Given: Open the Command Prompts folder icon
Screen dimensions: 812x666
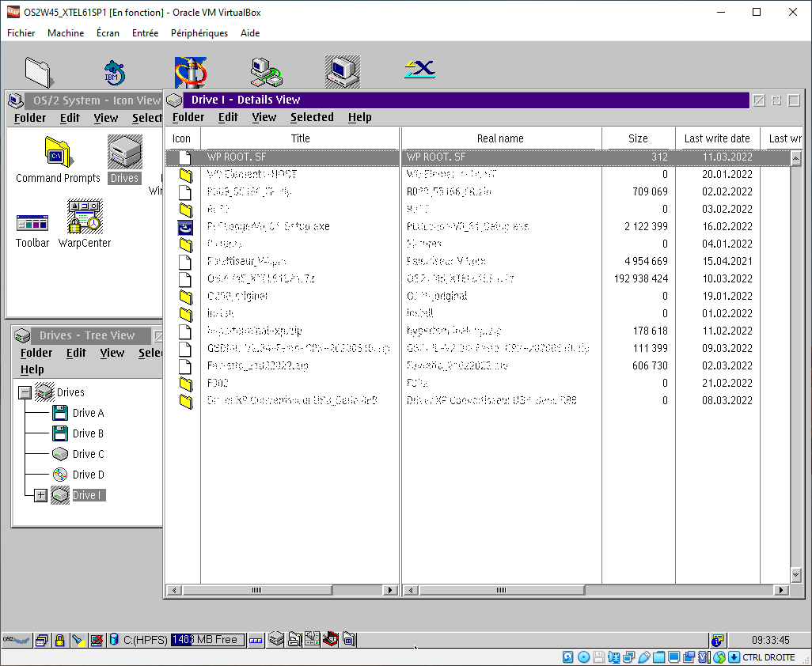Looking at the screenshot, I should click(x=58, y=153).
